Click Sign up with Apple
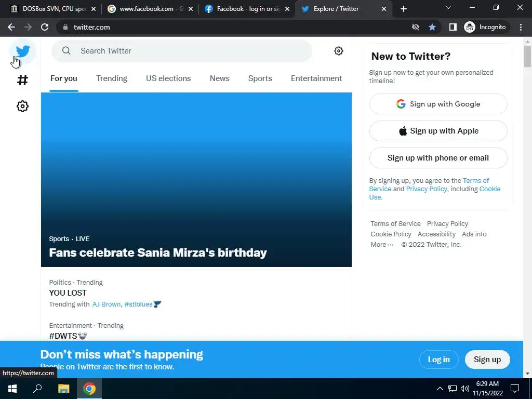The height and width of the screenshot is (399, 532). [438, 131]
